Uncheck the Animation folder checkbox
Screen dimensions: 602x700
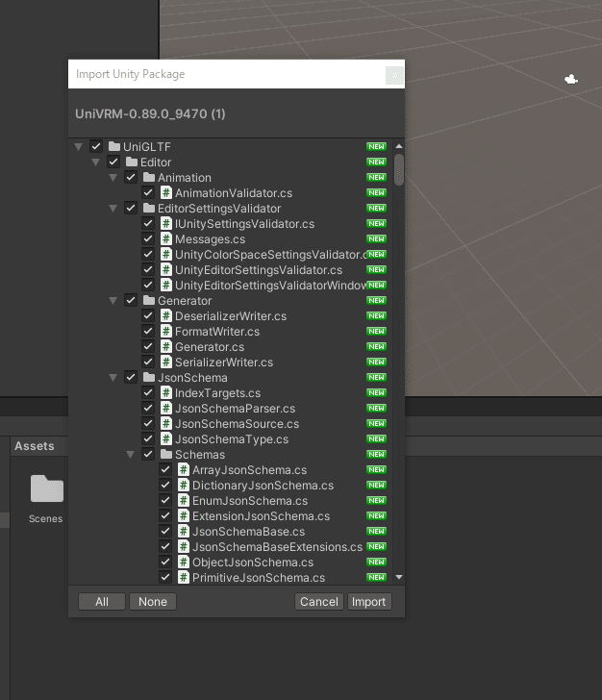pyautogui.click(x=131, y=177)
